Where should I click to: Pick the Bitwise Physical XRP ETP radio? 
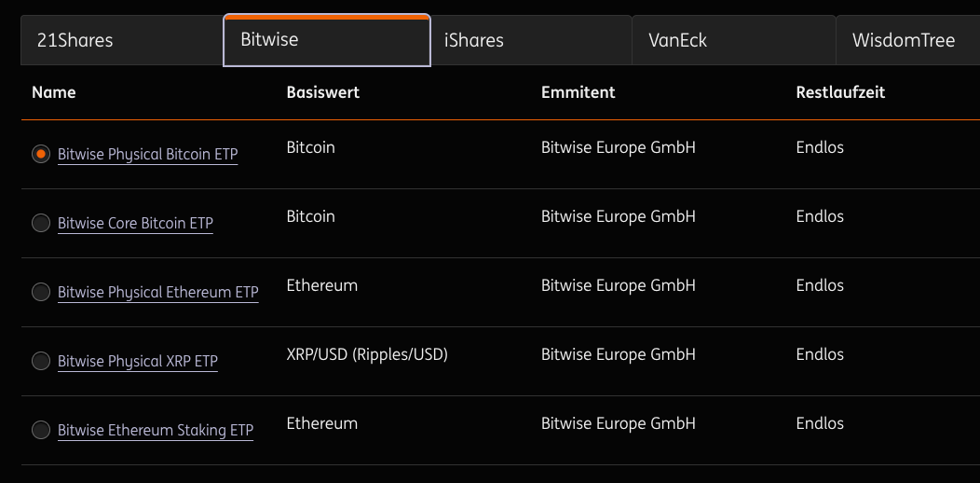(41, 361)
